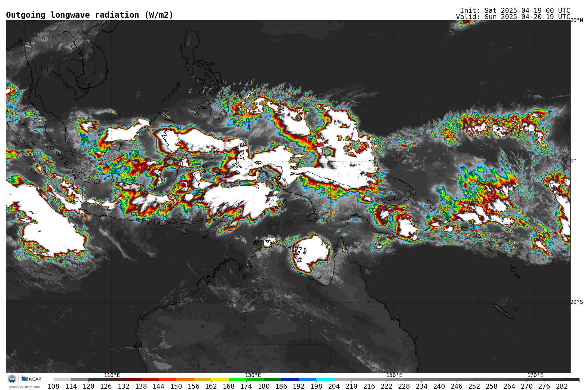Click the colorbar value 240
The height and width of the screenshot is (390, 588).
click(x=439, y=386)
